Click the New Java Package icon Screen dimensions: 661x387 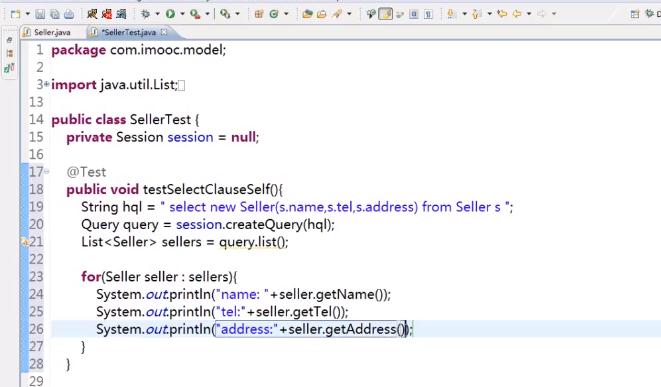tap(259, 14)
